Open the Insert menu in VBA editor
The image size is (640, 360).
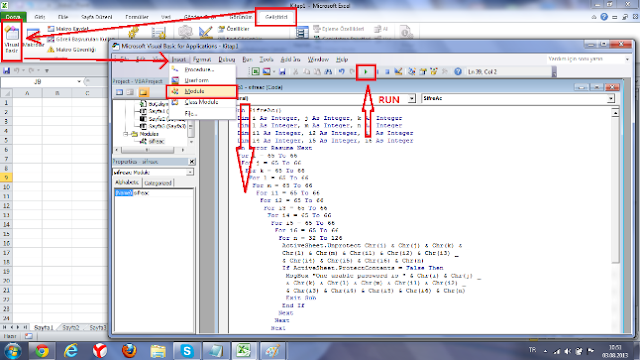pos(178,60)
